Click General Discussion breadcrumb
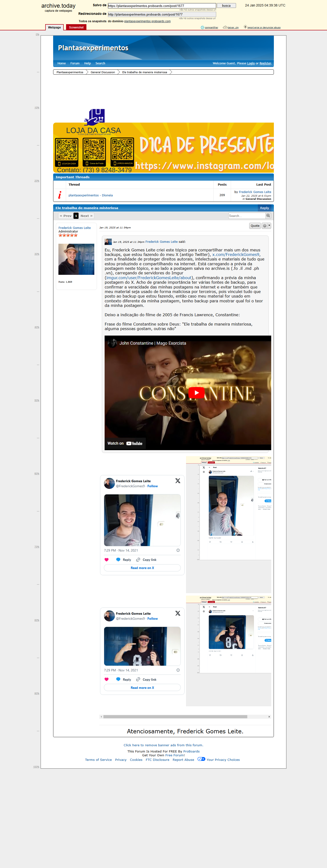327x868 pixels. [x=103, y=72]
